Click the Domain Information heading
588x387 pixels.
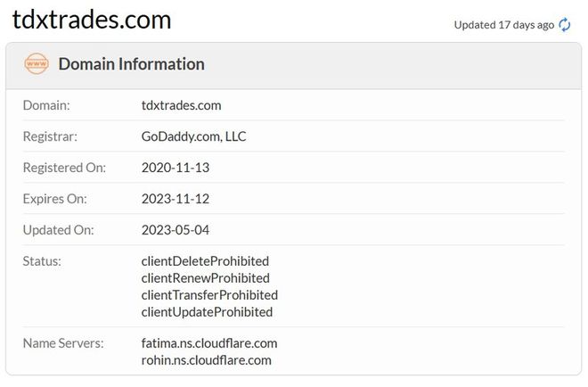click(132, 64)
